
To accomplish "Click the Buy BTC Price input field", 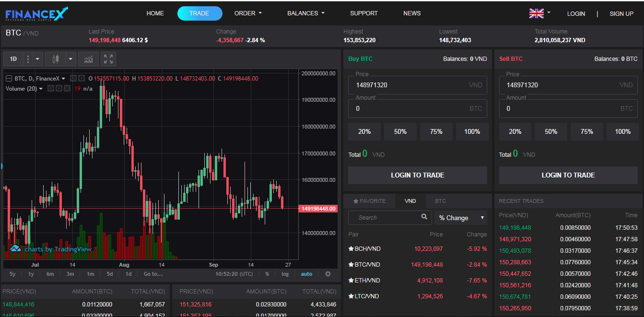I will 418,85.
